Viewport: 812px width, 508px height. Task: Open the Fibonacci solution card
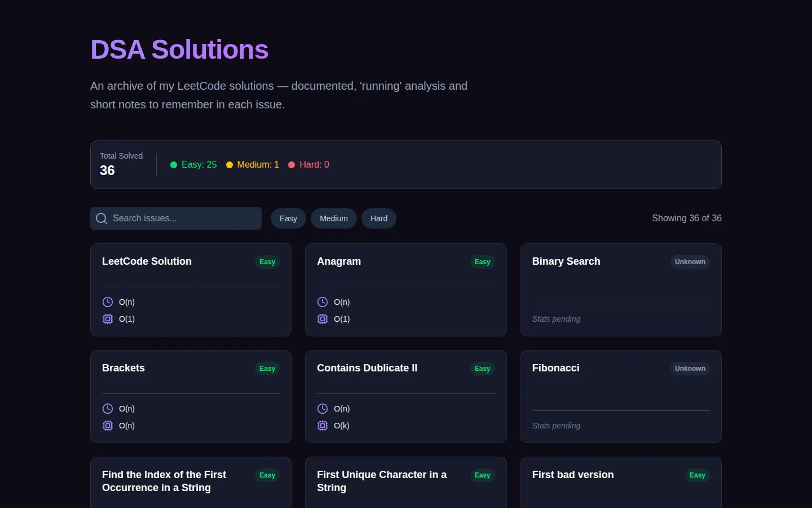coord(621,396)
